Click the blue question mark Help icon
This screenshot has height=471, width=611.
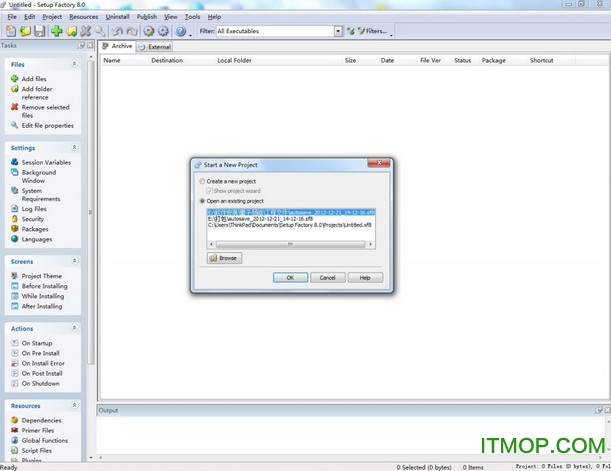coord(180,31)
